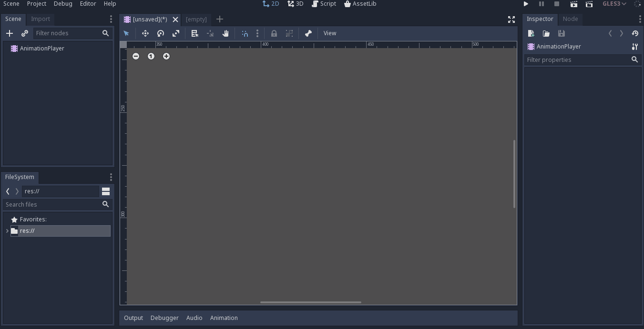Toggle the selection lock icon
The image size is (644, 329).
click(274, 33)
